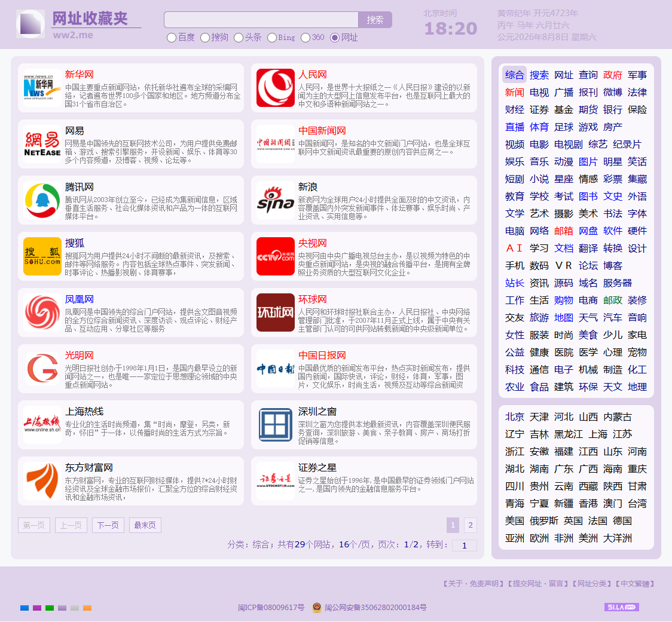Open the 站长 category link
672x622 pixels.
(514, 283)
